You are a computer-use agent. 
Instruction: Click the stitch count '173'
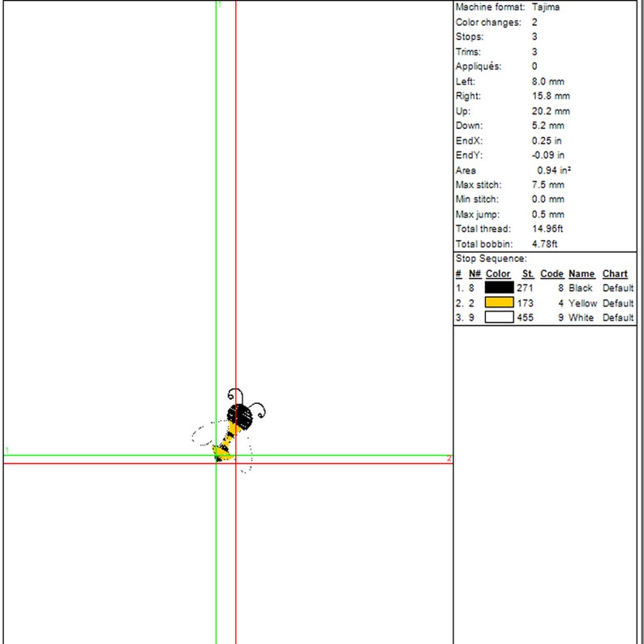click(525, 303)
